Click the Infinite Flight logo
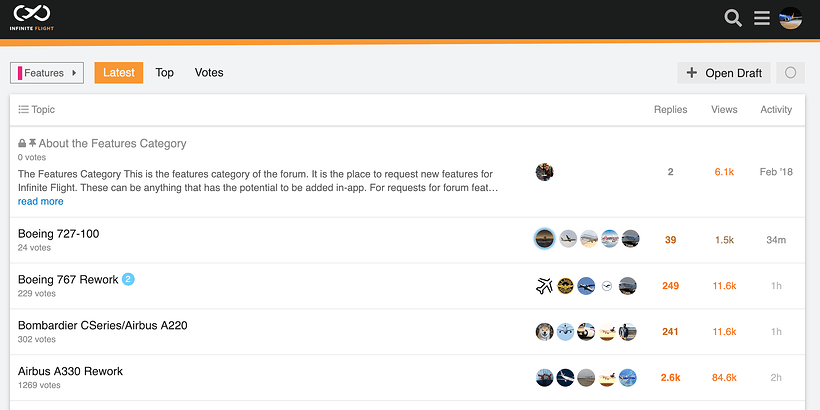 click(x=33, y=18)
